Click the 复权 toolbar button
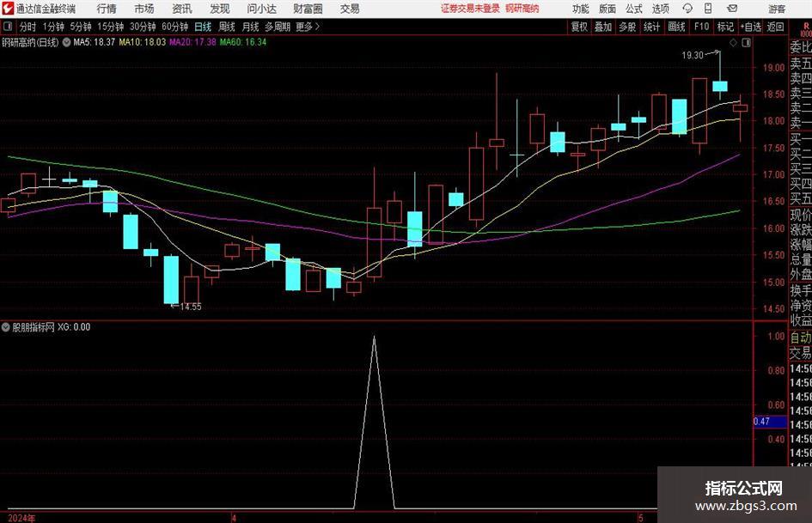The width and height of the screenshot is (812, 523). [x=579, y=27]
